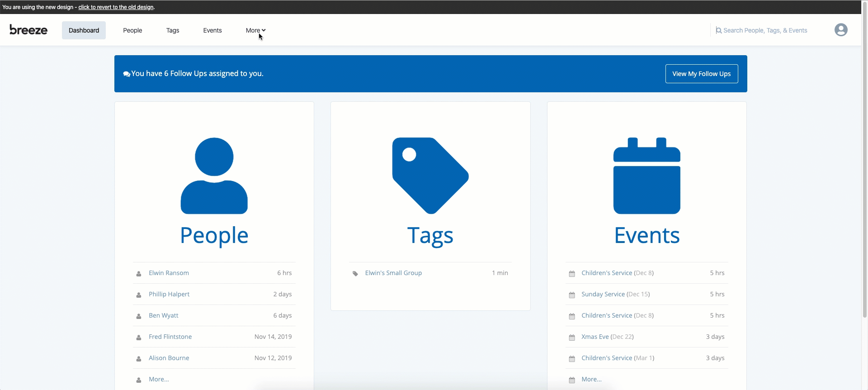Viewport: 868px width, 390px height.
Task: Open Phillip Halpert's profile
Action: point(169,294)
